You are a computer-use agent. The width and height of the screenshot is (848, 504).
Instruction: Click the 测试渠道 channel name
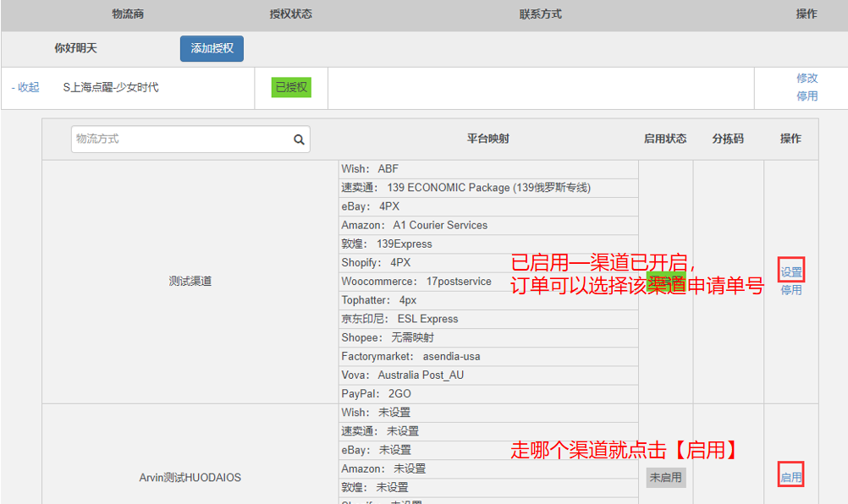tap(190, 282)
